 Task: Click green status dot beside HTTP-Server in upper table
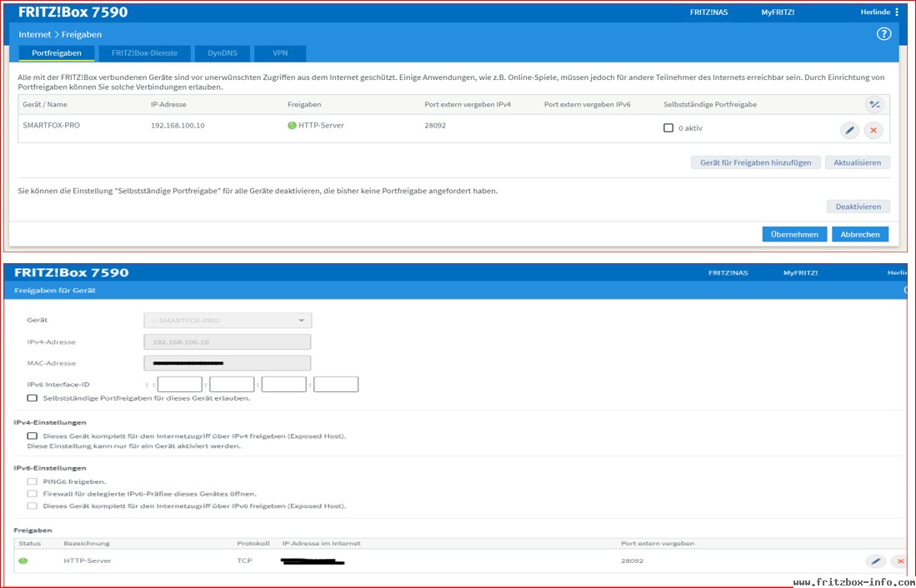point(292,126)
